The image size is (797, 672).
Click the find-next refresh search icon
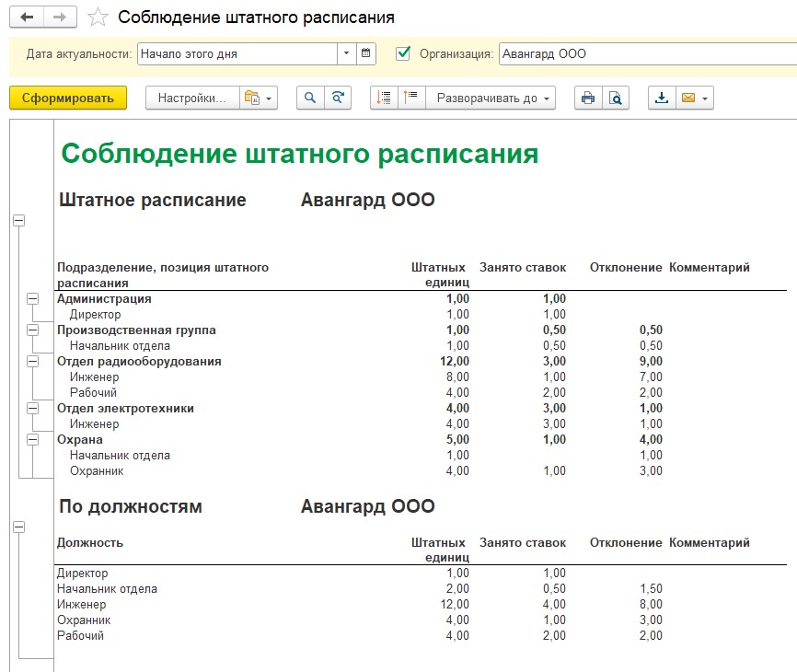338,98
